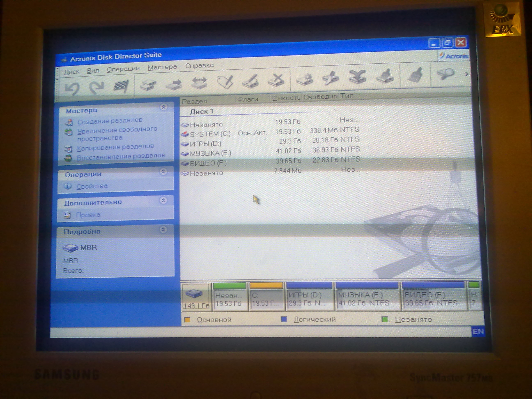Click the Redo arrow toolbar icon
Viewport: 532px width, 399px height.
tap(97, 88)
